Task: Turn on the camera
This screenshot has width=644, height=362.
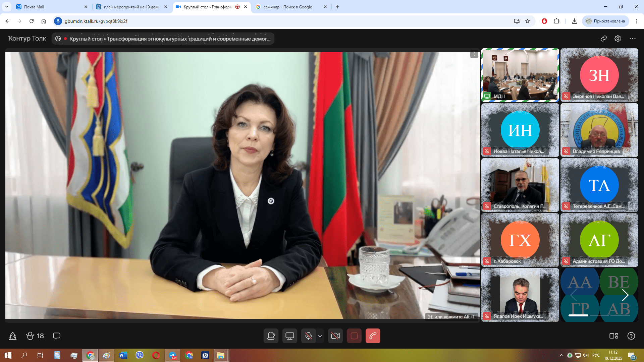Action: pos(335,336)
